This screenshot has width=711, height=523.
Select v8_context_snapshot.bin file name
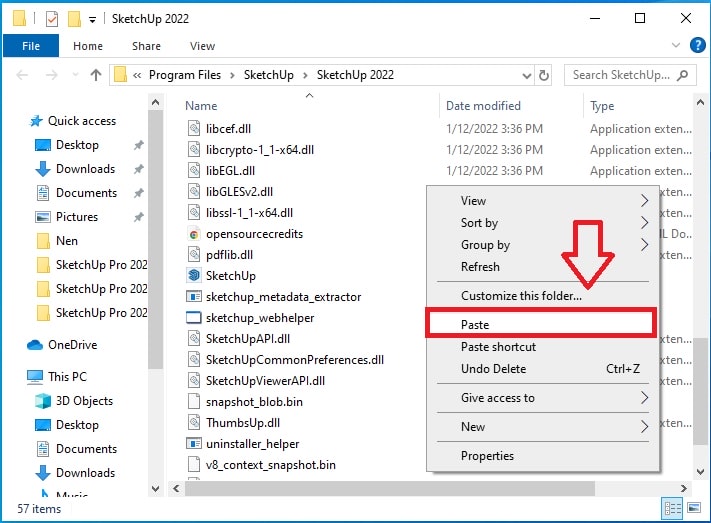(271, 465)
